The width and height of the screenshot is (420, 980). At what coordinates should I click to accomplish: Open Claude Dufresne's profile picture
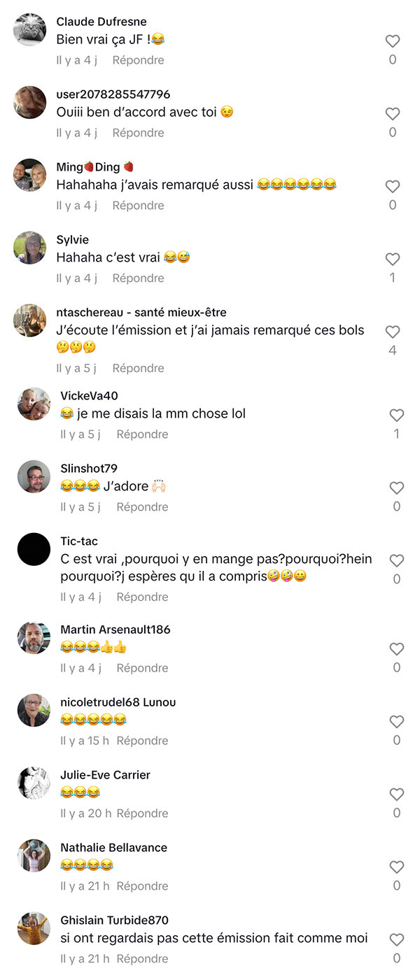point(30,30)
